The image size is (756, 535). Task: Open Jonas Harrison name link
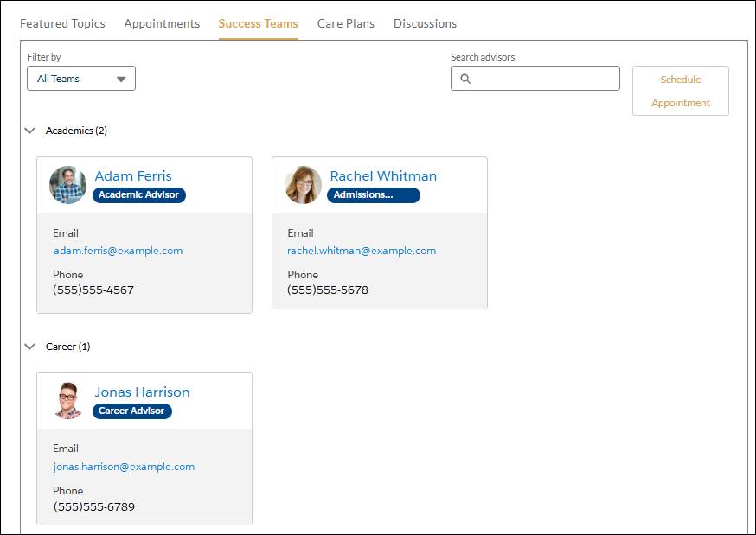click(142, 392)
